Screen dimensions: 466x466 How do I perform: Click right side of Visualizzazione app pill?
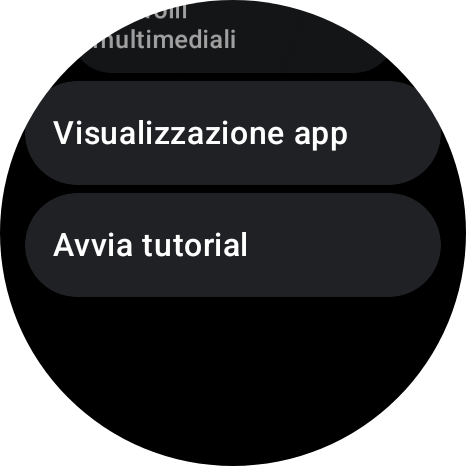point(393,133)
